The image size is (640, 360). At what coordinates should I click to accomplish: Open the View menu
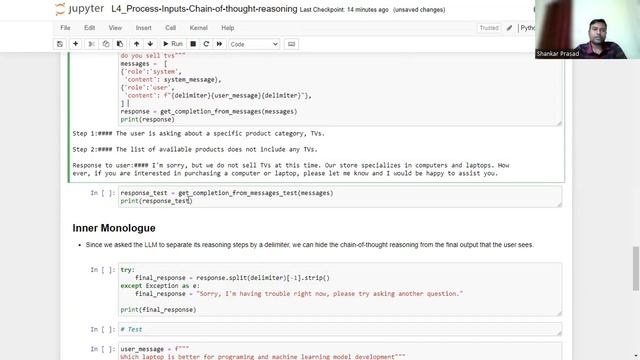click(115, 28)
